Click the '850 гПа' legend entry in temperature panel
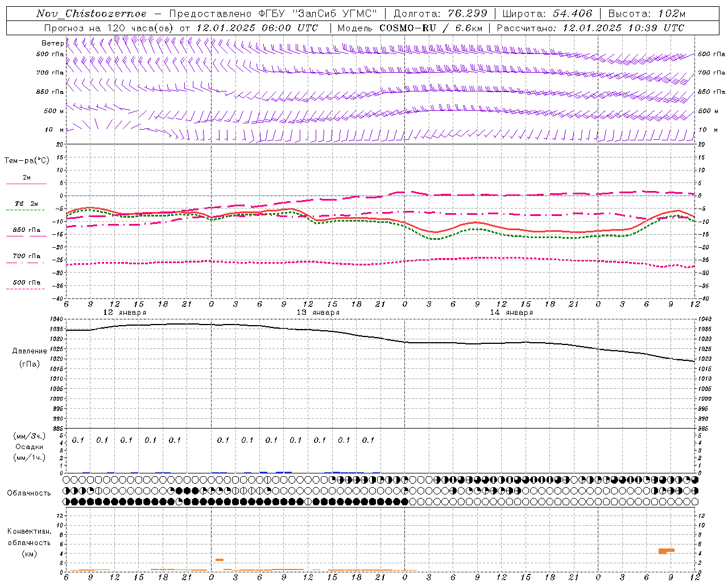The image size is (728, 582). tap(27, 230)
